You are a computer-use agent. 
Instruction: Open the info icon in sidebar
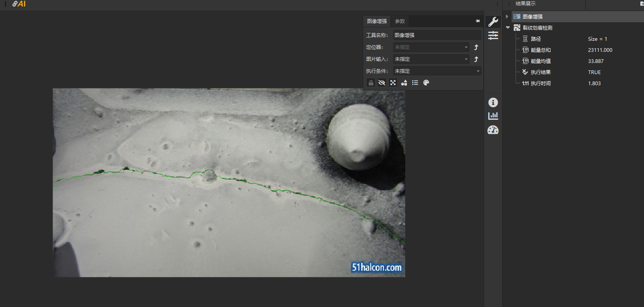(493, 102)
